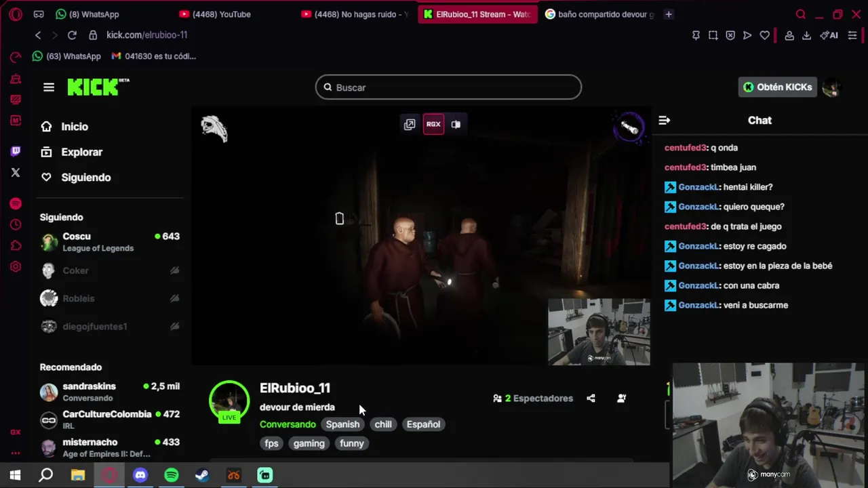The image size is (868, 488).
Task: Open Opera sidebar settings gear
Action: click(16, 267)
